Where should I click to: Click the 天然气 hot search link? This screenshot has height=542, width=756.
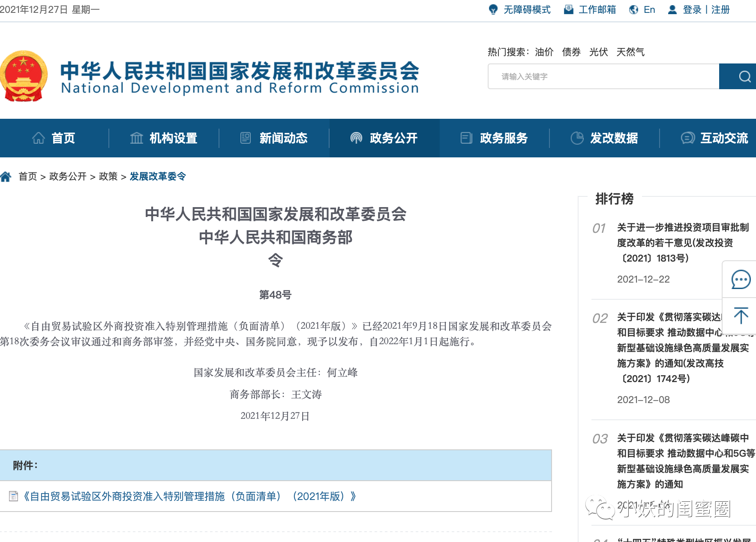[x=630, y=52]
